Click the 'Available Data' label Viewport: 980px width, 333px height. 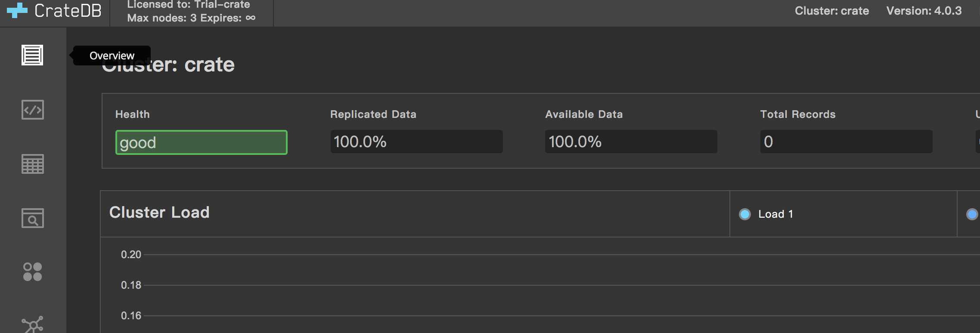584,114
